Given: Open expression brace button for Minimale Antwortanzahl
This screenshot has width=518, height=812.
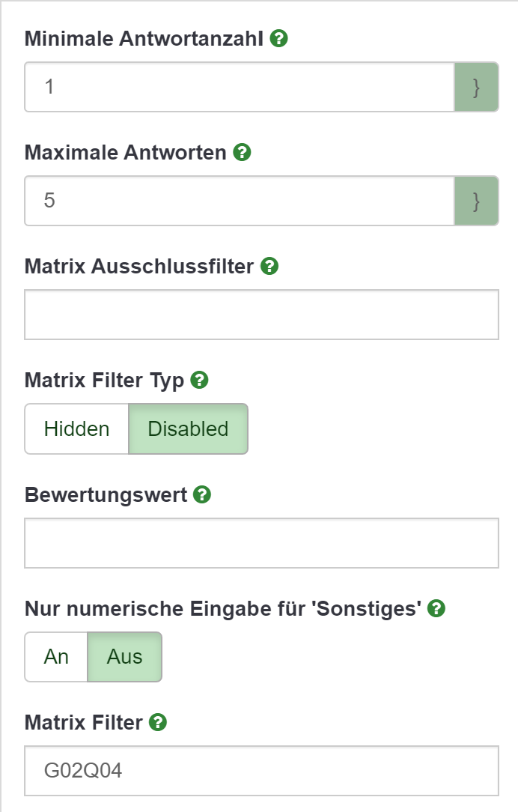Looking at the screenshot, I should coord(476,87).
